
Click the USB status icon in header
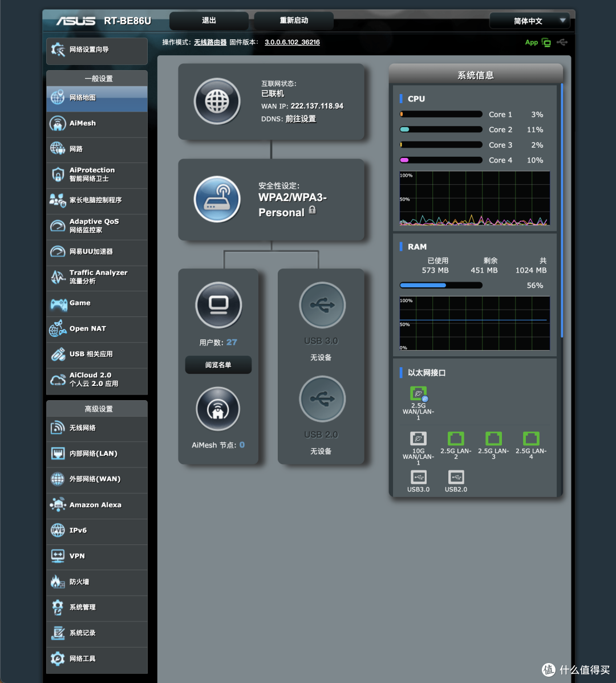[562, 42]
